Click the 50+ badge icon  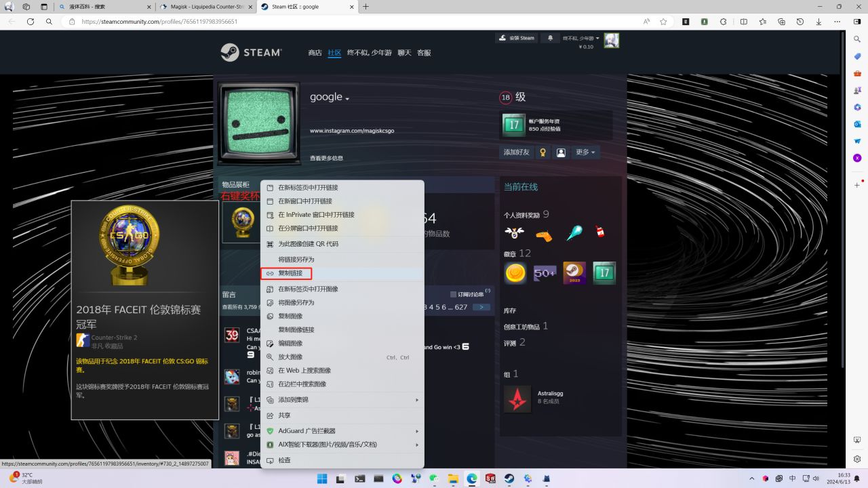click(x=545, y=273)
